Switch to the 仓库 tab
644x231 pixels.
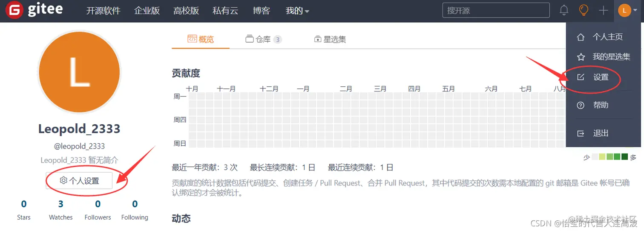pyautogui.click(x=264, y=39)
